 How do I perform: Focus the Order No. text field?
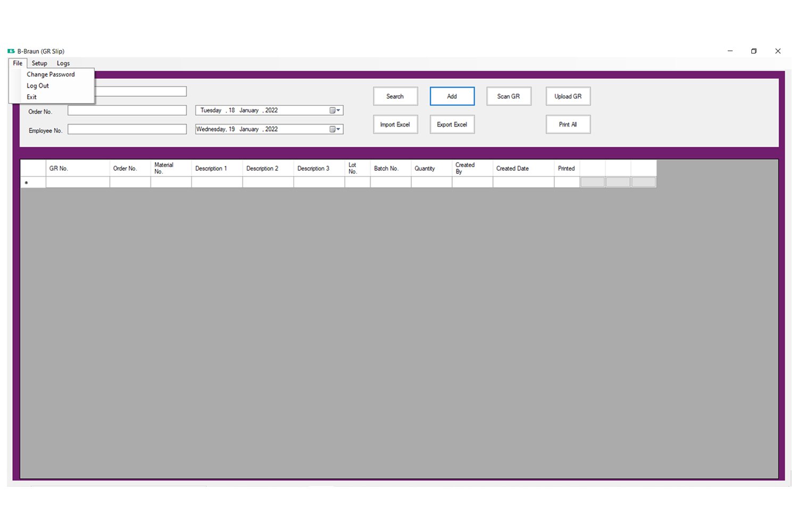pyautogui.click(x=127, y=111)
